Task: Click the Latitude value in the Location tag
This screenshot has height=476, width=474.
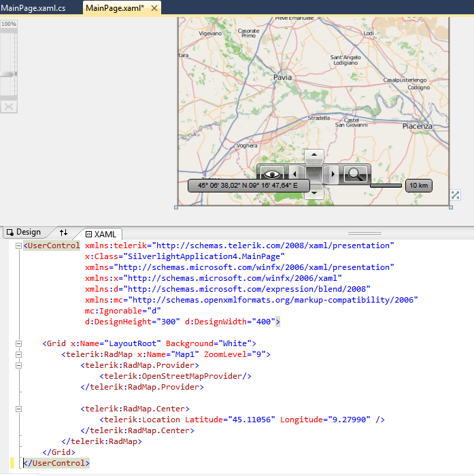Action: 252,420
